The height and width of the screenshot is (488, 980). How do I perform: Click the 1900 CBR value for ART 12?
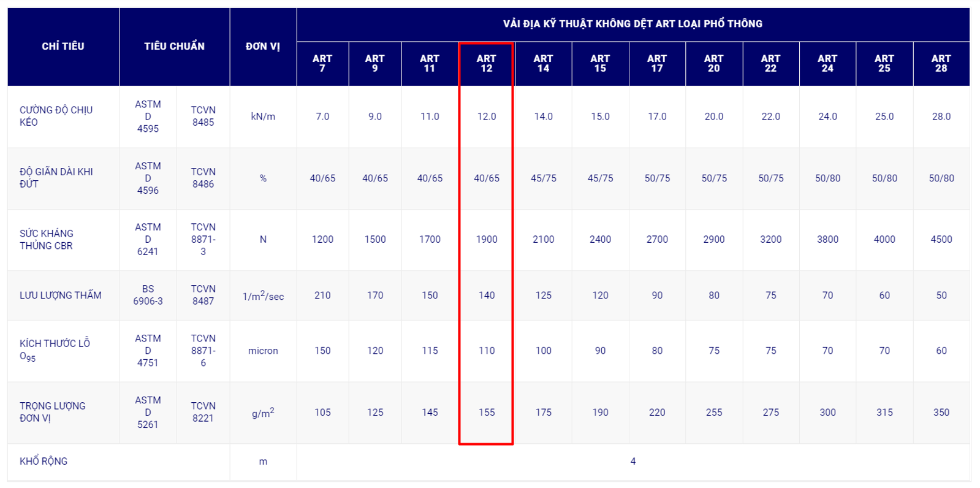[x=487, y=240]
